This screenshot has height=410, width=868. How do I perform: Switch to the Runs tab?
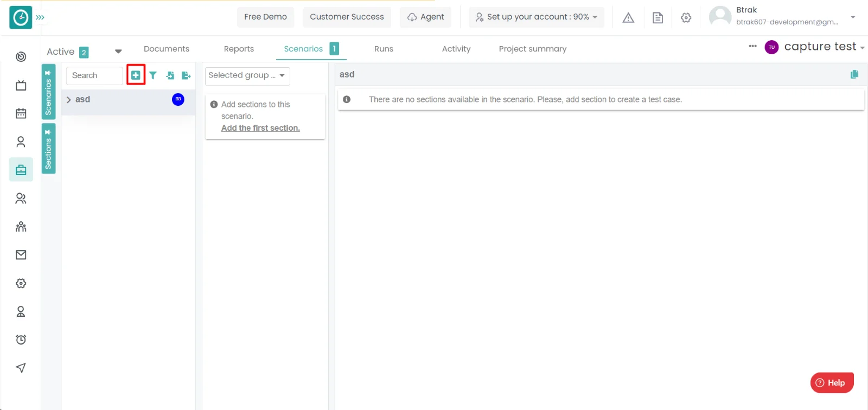pos(384,49)
